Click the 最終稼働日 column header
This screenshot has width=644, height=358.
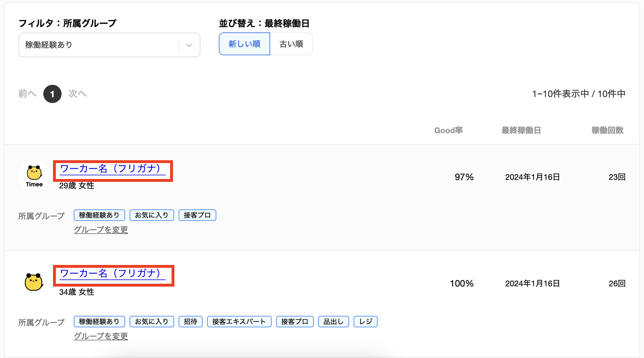521,130
